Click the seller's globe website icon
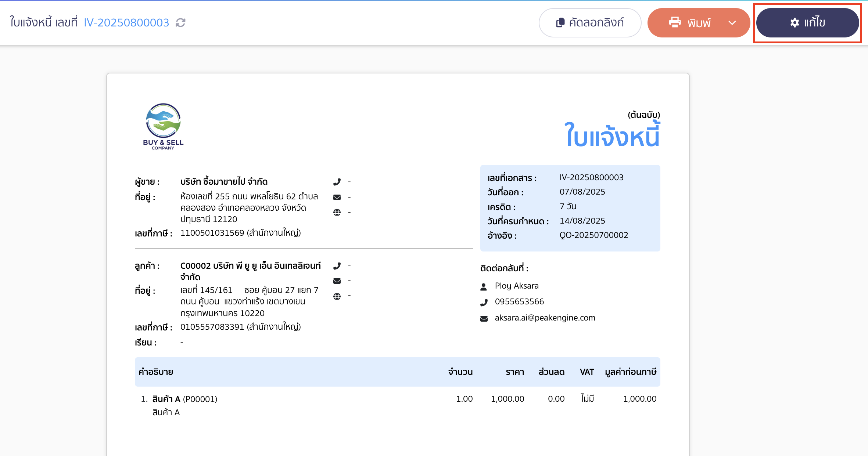Viewport: 868px width, 456px height. (x=337, y=213)
